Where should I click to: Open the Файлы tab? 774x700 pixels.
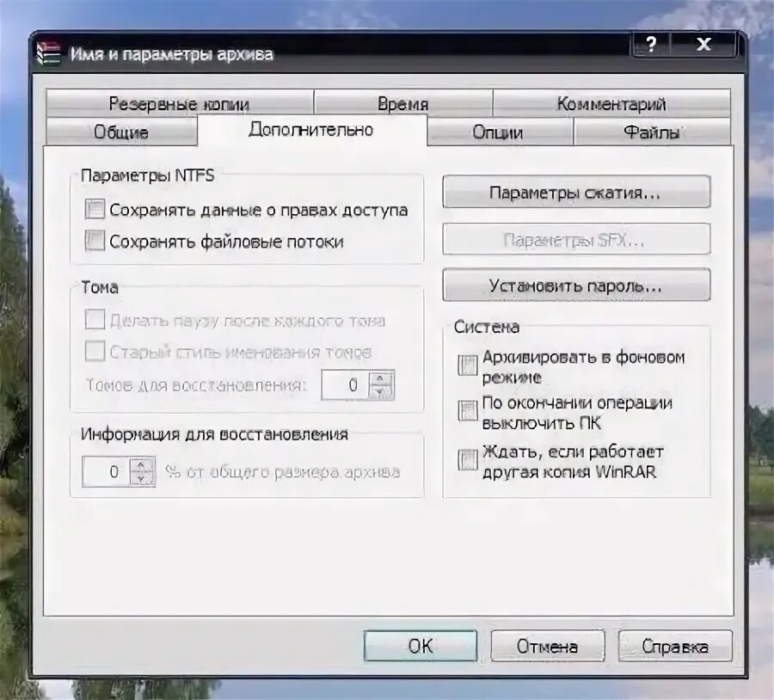(x=652, y=132)
